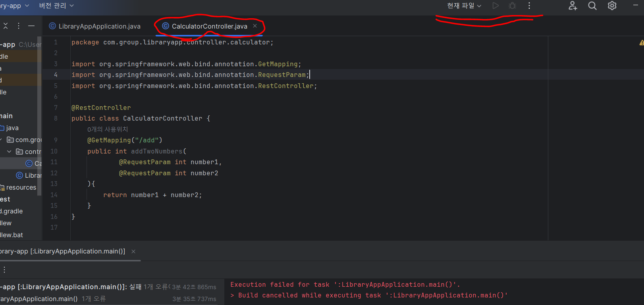Click line number 9 in the gutter
The height and width of the screenshot is (305, 644).
coord(56,140)
